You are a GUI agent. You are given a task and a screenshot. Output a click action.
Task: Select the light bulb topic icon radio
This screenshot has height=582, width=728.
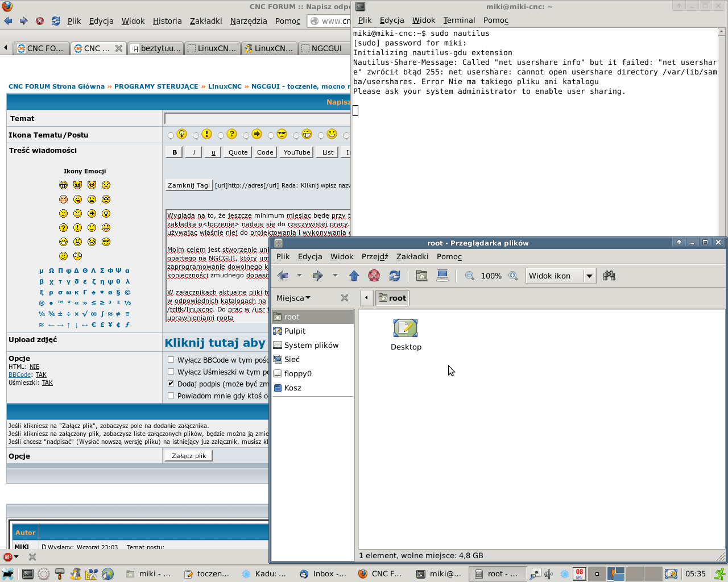click(x=171, y=135)
